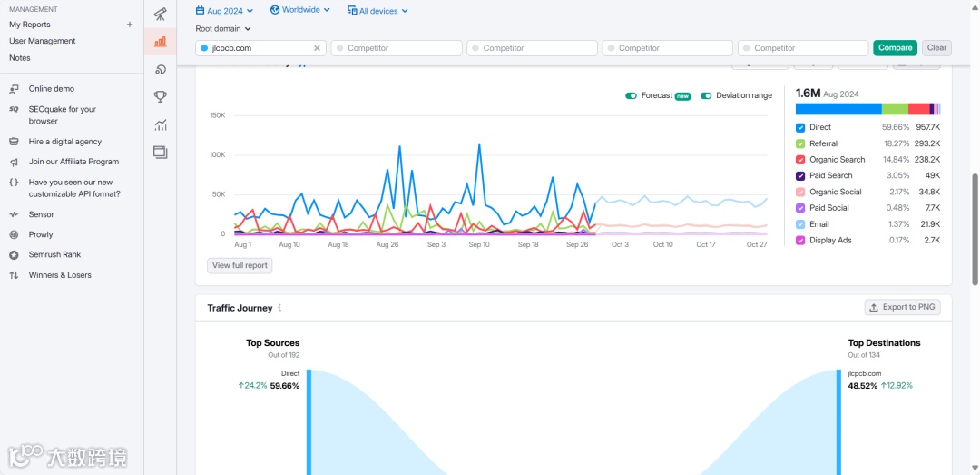The image size is (980, 475).
Task: Toggle the Forecast switch
Action: 631,95
